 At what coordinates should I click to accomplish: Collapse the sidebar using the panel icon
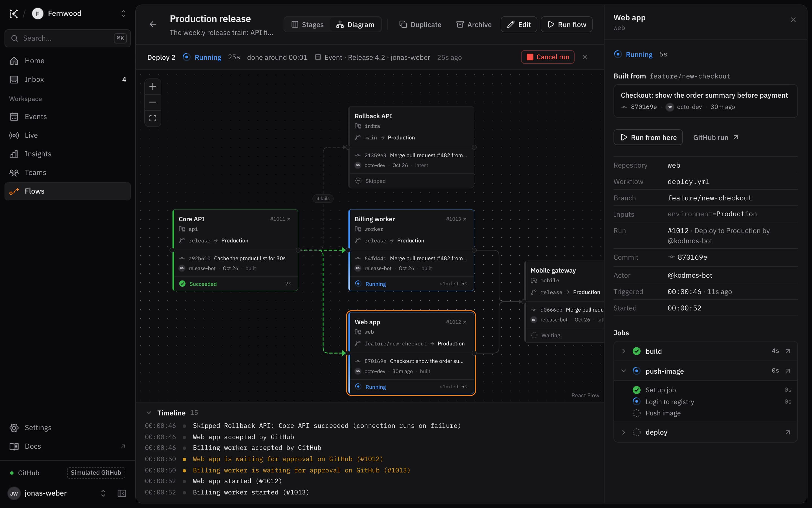point(122,493)
